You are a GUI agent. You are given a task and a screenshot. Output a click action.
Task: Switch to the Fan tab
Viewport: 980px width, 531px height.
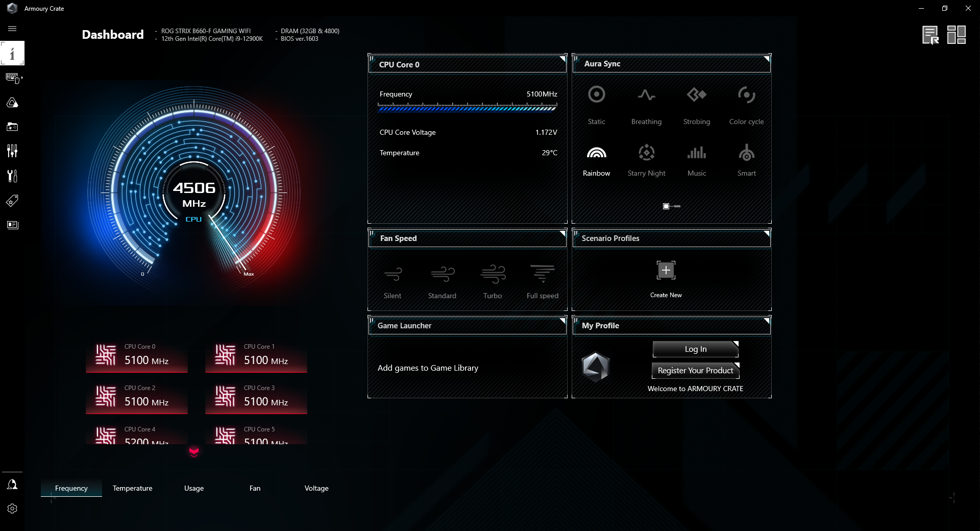coord(255,488)
